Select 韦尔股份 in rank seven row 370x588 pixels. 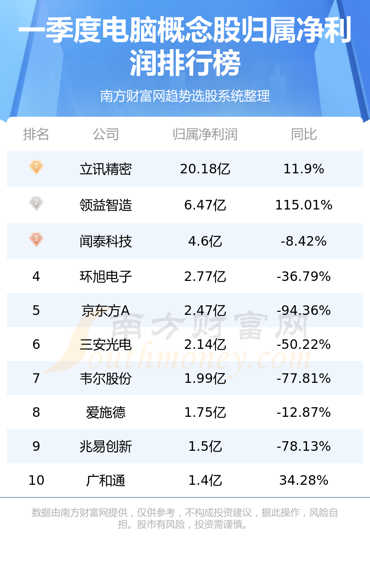tap(106, 378)
